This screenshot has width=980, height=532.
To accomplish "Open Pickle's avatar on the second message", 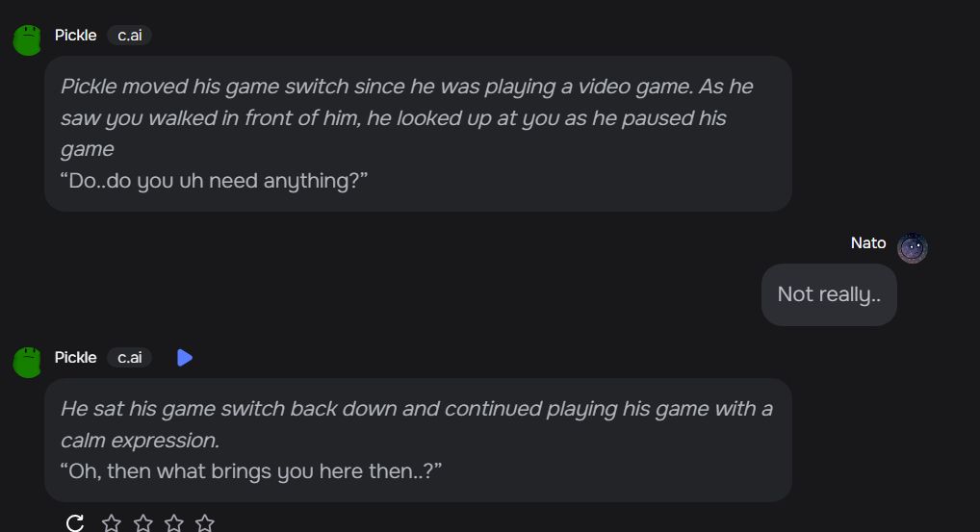I will [27, 362].
